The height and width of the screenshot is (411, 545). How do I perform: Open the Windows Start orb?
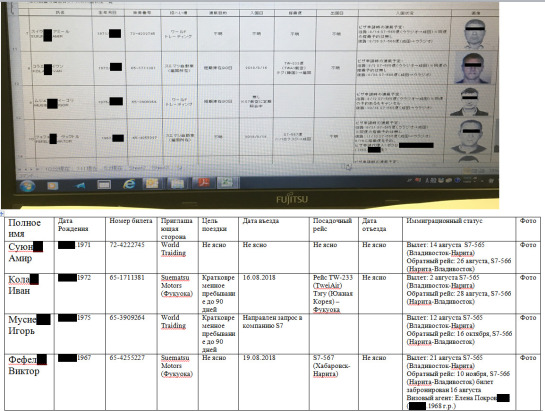point(27,186)
